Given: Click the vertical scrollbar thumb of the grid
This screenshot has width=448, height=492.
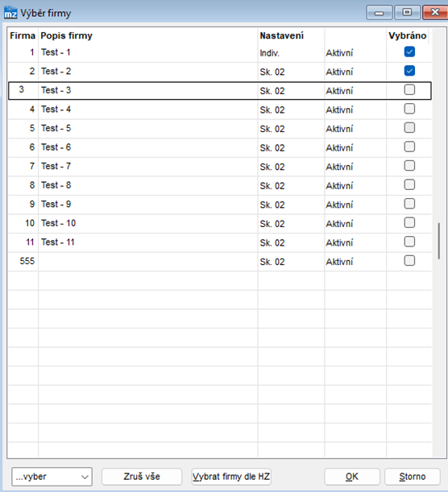Looking at the screenshot, I should tap(439, 241).
